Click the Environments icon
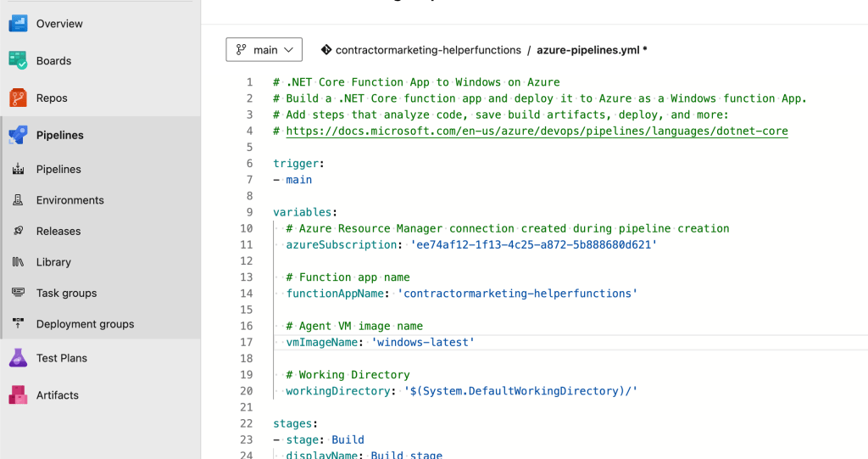Image resolution: width=868 pixels, height=459 pixels. click(x=19, y=200)
